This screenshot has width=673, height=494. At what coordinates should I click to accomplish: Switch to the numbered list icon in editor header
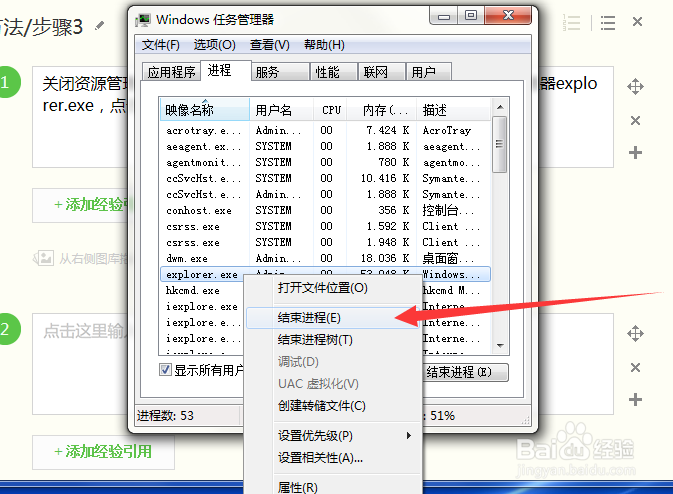click(571, 22)
